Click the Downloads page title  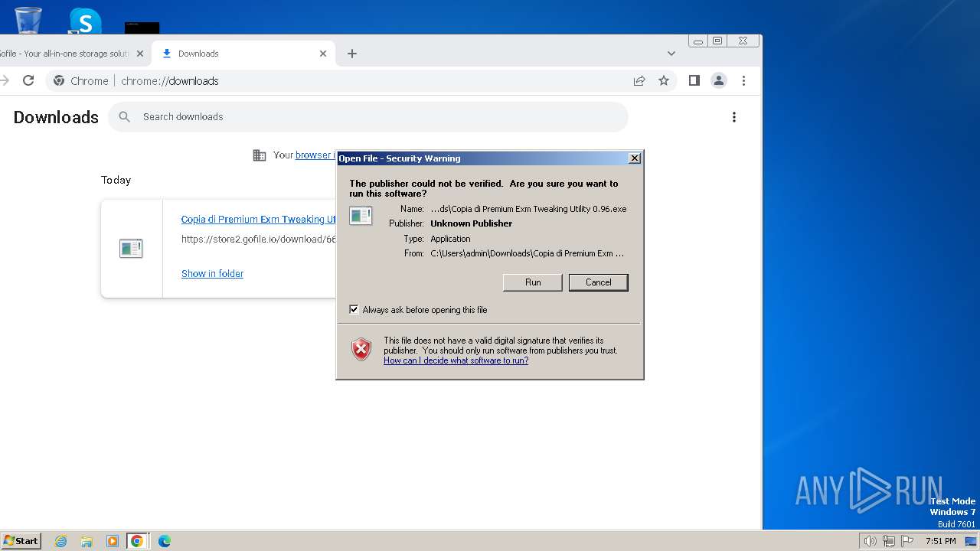(56, 117)
